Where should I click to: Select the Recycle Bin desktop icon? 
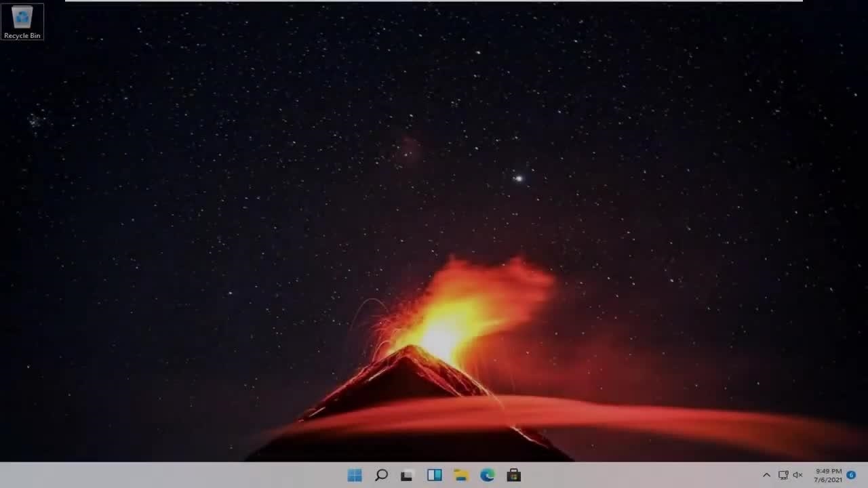(x=22, y=17)
